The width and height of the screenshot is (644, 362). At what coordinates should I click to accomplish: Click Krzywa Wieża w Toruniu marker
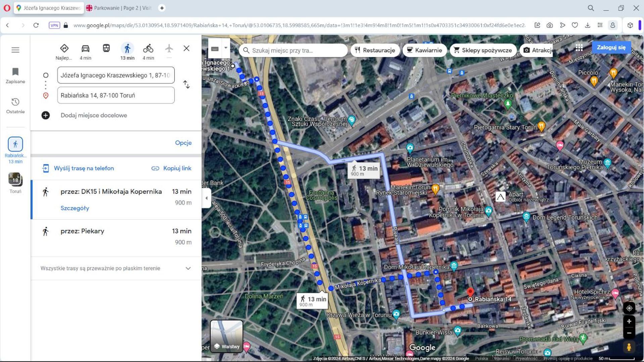click(x=396, y=314)
